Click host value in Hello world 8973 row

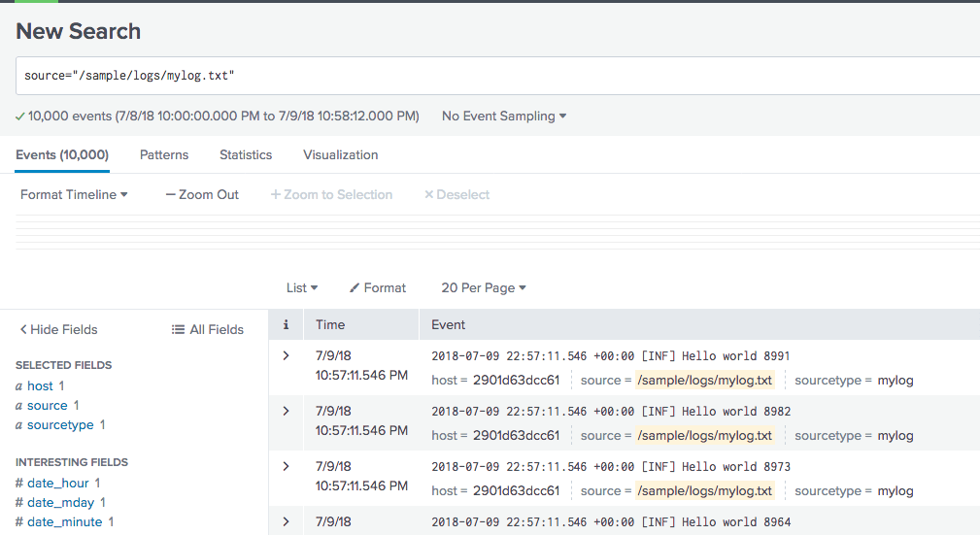[x=516, y=491]
